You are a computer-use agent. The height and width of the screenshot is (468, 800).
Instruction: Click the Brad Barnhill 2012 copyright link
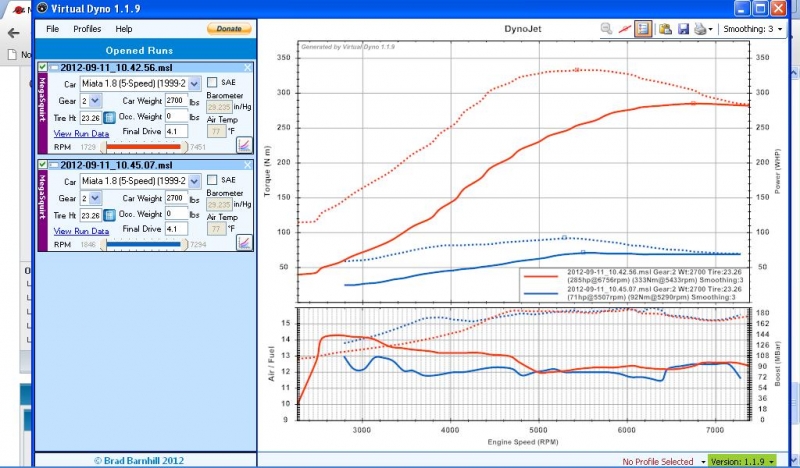139,460
